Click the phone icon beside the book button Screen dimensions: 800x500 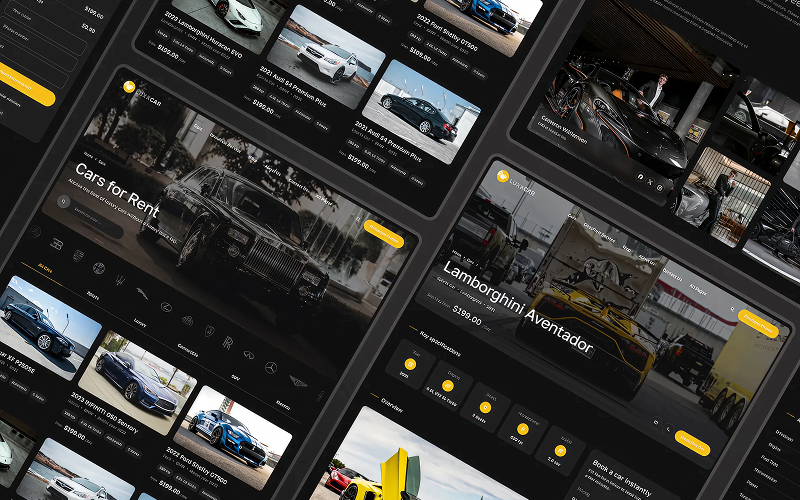pyautogui.click(x=668, y=429)
